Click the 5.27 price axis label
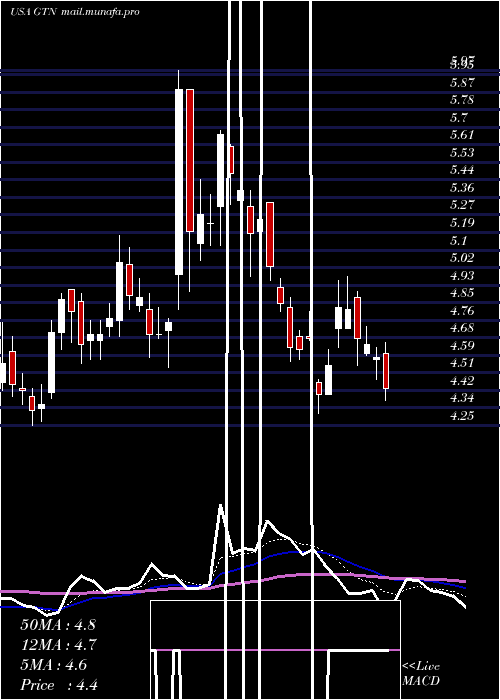The width and height of the screenshot is (500, 700). [x=462, y=205]
